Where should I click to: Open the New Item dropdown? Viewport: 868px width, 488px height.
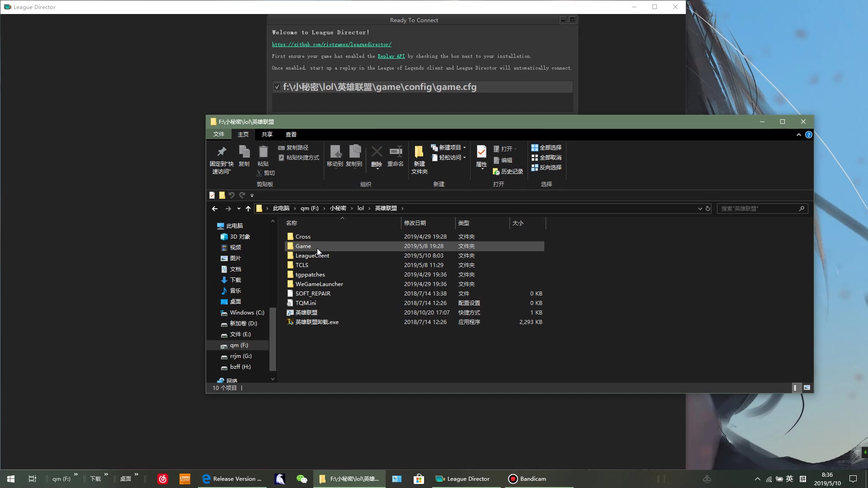(x=449, y=148)
